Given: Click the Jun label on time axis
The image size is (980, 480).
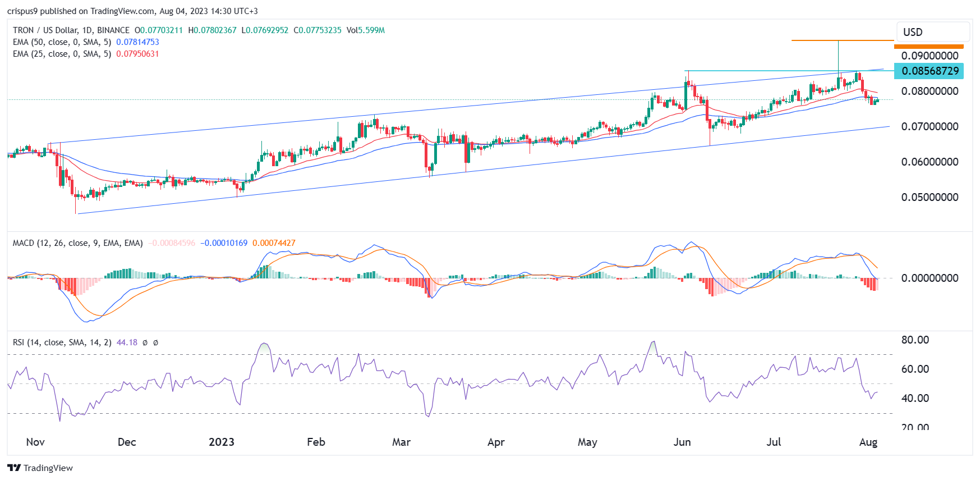Looking at the screenshot, I should [682, 442].
